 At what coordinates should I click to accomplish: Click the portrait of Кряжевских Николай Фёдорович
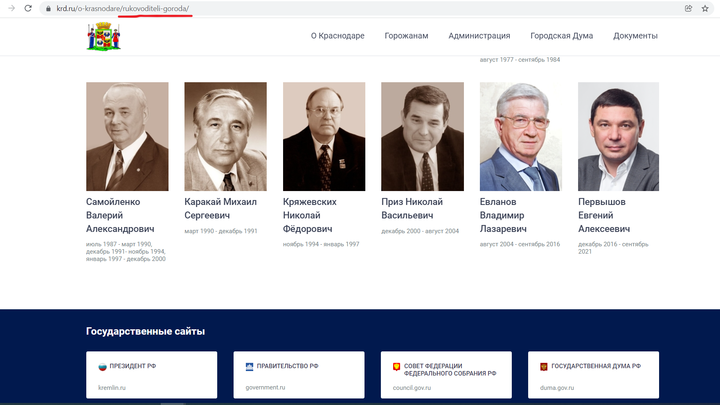tap(324, 136)
